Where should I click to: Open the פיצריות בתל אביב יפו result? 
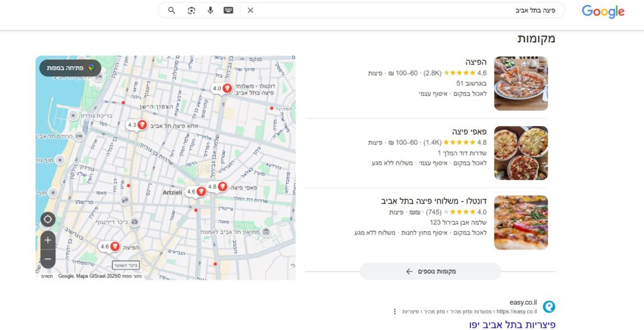(512, 324)
